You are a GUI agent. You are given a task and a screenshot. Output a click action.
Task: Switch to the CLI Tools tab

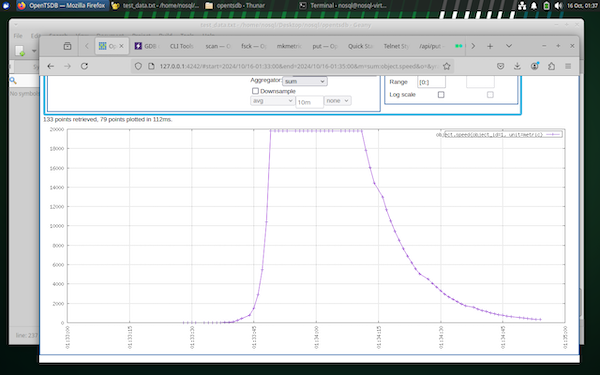point(181,46)
